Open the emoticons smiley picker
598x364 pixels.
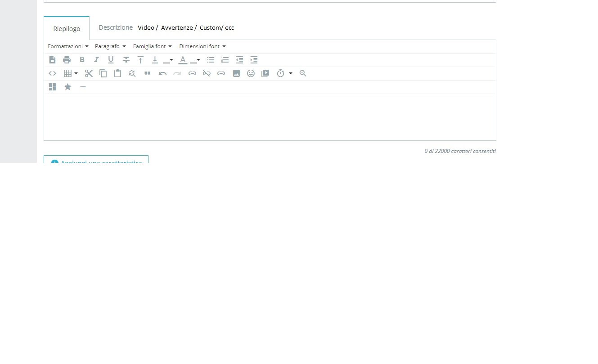pyautogui.click(x=251, y=73)
